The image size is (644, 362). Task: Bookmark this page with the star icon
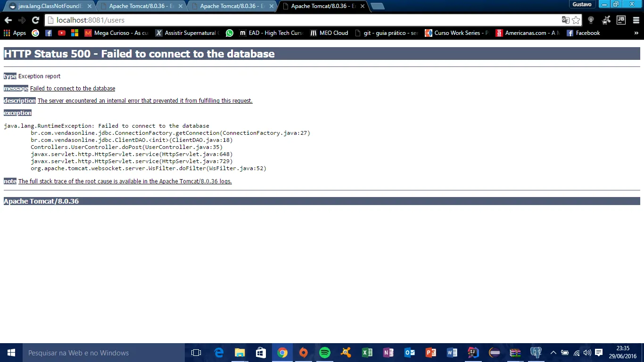point(576,20)
